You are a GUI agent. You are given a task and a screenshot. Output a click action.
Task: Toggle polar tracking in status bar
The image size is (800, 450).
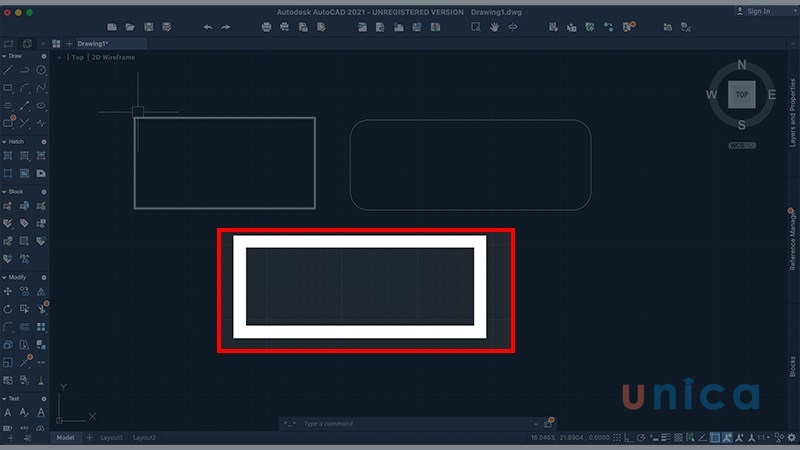[x=641, y=438]
